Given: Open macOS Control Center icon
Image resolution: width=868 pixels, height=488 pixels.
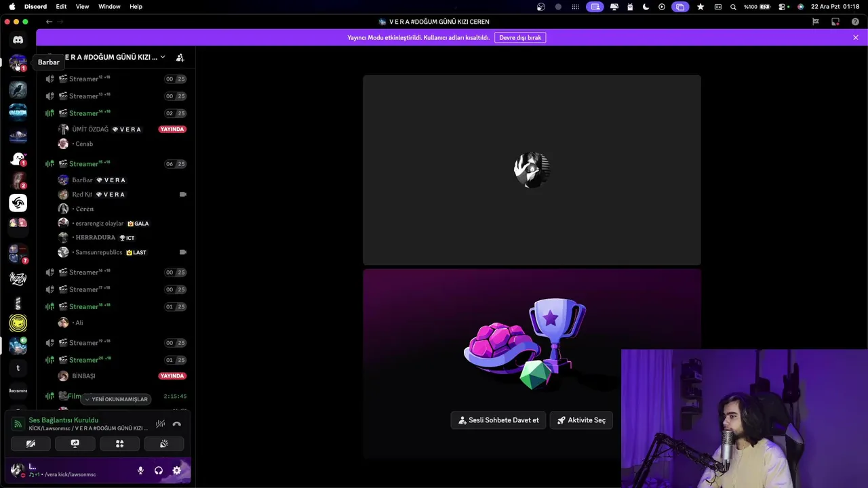Looking at the screenshot, I should coord(782,7).
